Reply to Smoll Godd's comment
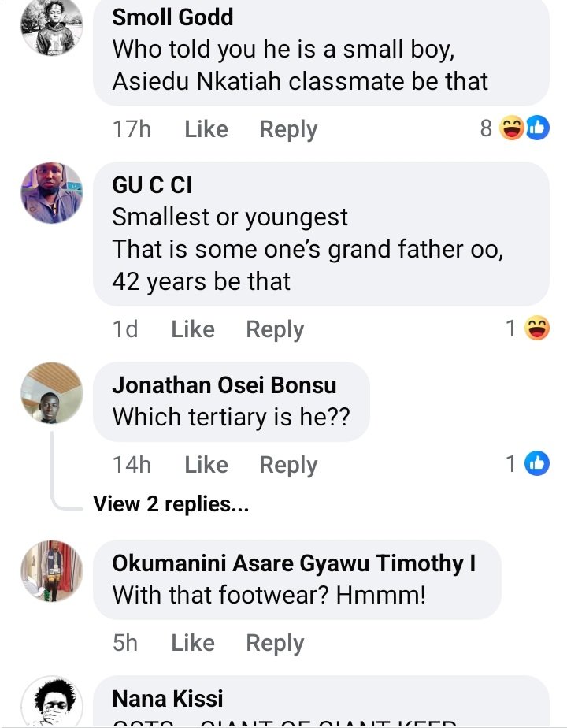This screenshot has height=728, width=567. (288, 129)
